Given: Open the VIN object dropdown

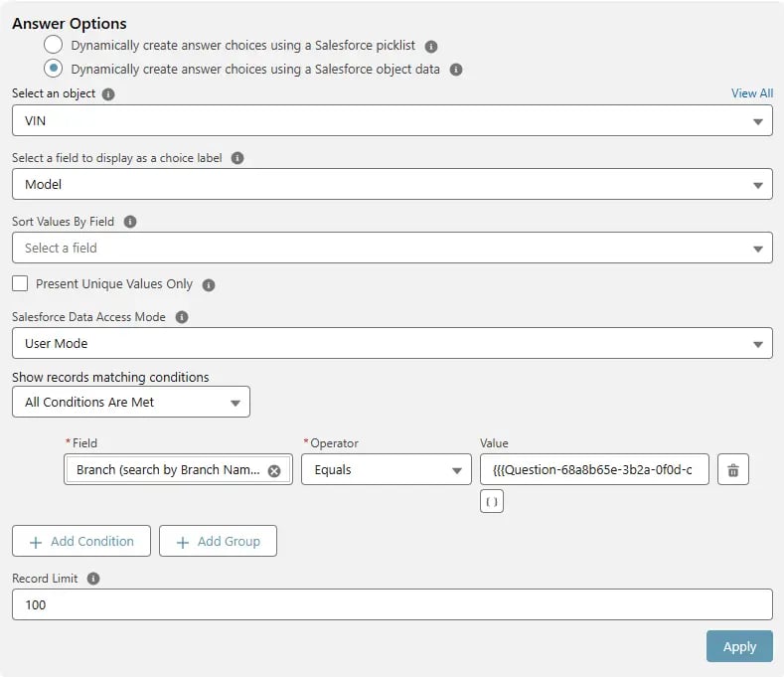Looking at the screenshot, I should (x=392, y=120).
